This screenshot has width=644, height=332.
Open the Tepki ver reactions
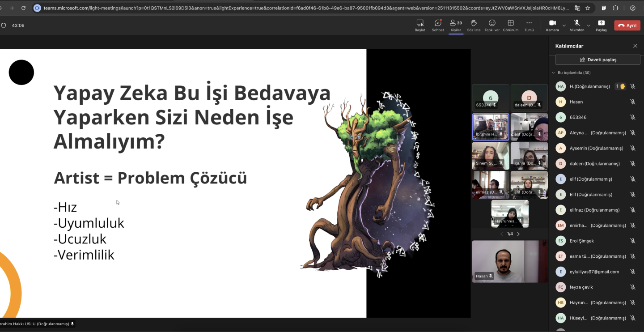coord(492,25)
